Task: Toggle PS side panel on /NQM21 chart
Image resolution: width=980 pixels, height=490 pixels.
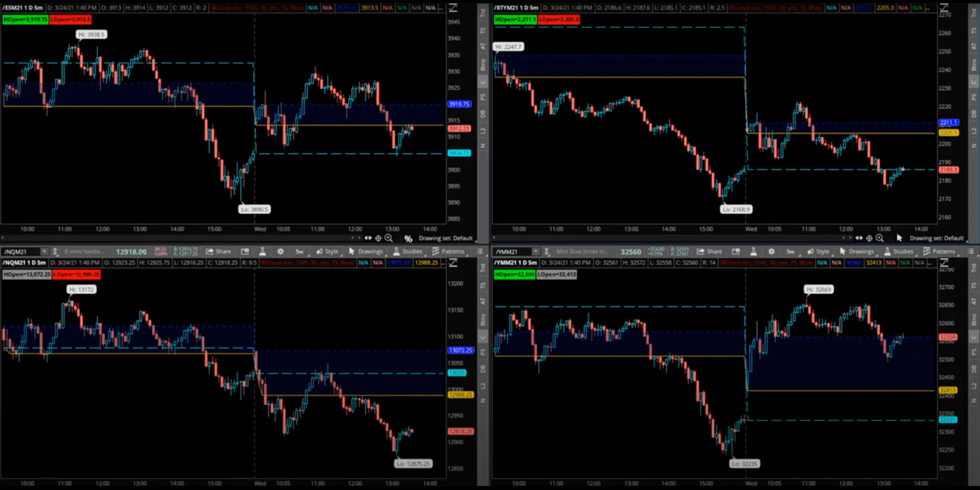Action: [483, 352]
